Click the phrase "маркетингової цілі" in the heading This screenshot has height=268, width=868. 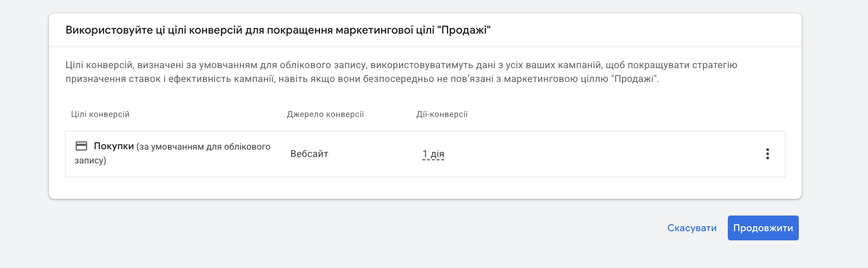[385, 30]
